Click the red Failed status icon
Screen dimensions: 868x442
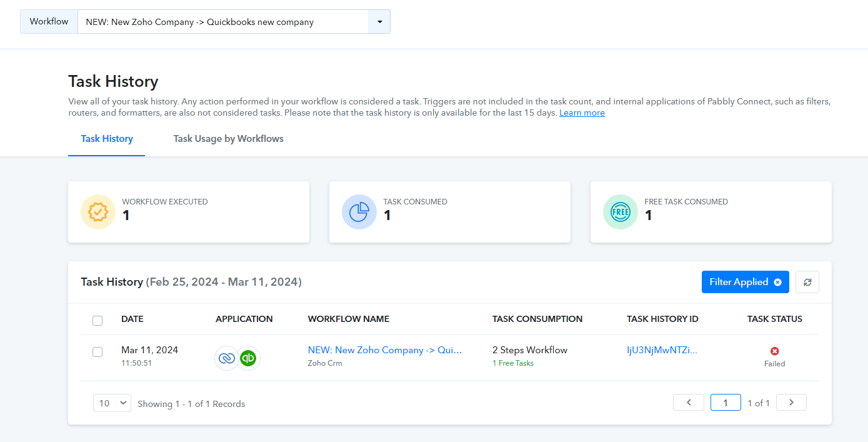point(775,351)
